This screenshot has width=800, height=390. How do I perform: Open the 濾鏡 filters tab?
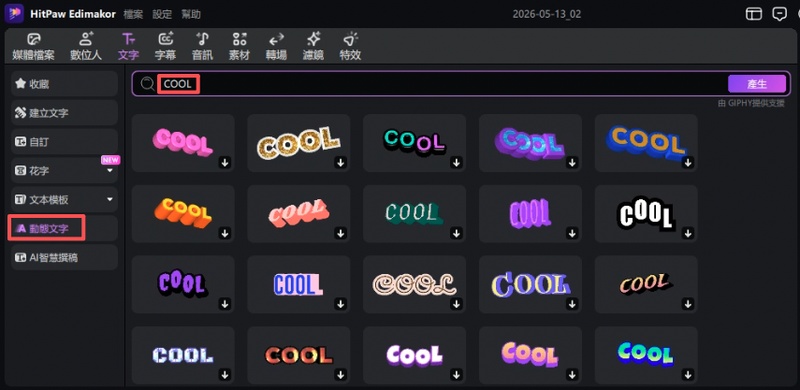pos(313,46)
